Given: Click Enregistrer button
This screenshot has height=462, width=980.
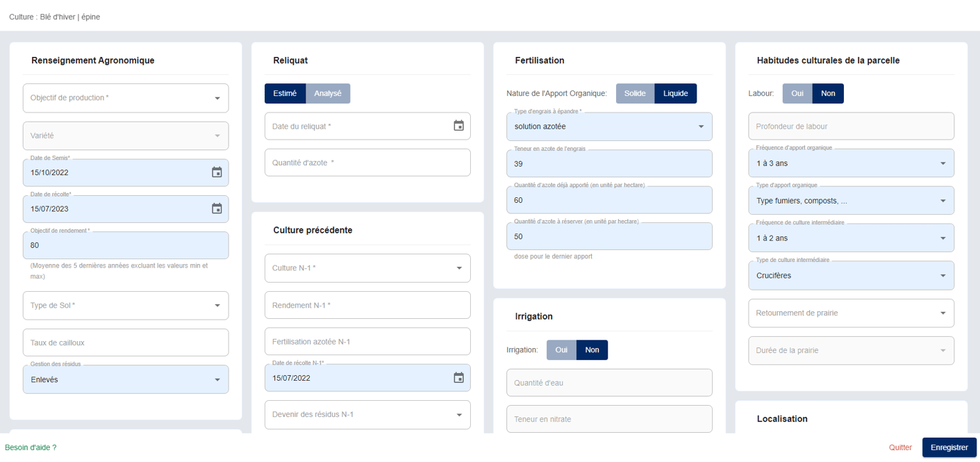Looking at the screenshot, I should [949, 447].
